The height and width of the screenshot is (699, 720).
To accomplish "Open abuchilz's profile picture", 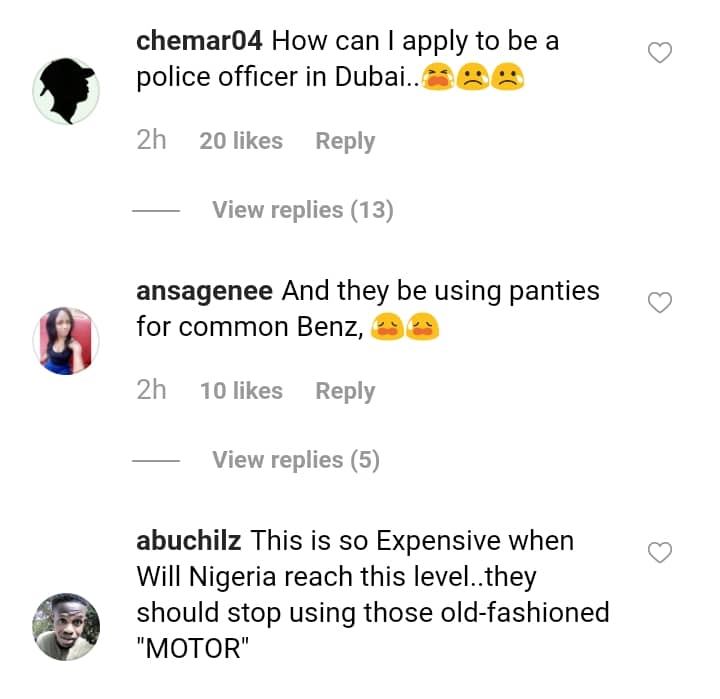I will (67, 626).
